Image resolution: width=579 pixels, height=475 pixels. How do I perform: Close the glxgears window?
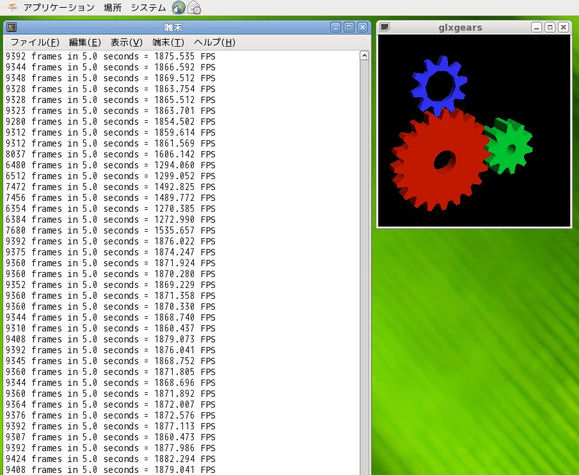coord(563,27)
